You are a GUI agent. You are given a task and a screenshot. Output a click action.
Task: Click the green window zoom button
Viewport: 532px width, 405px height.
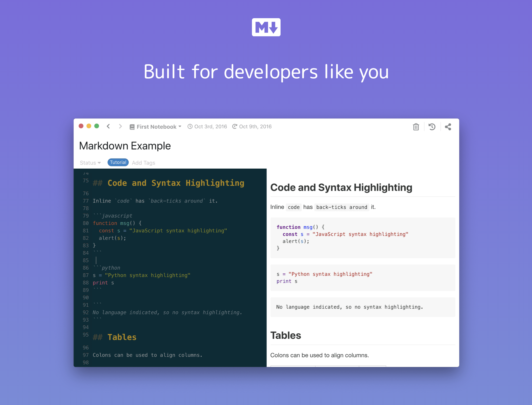tap(97, 126)
